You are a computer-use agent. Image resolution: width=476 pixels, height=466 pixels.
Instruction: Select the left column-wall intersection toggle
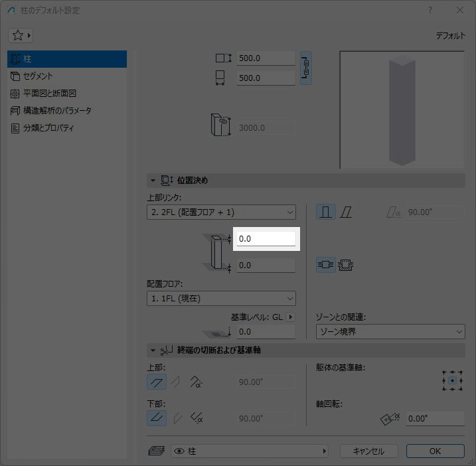coord(325,265)
